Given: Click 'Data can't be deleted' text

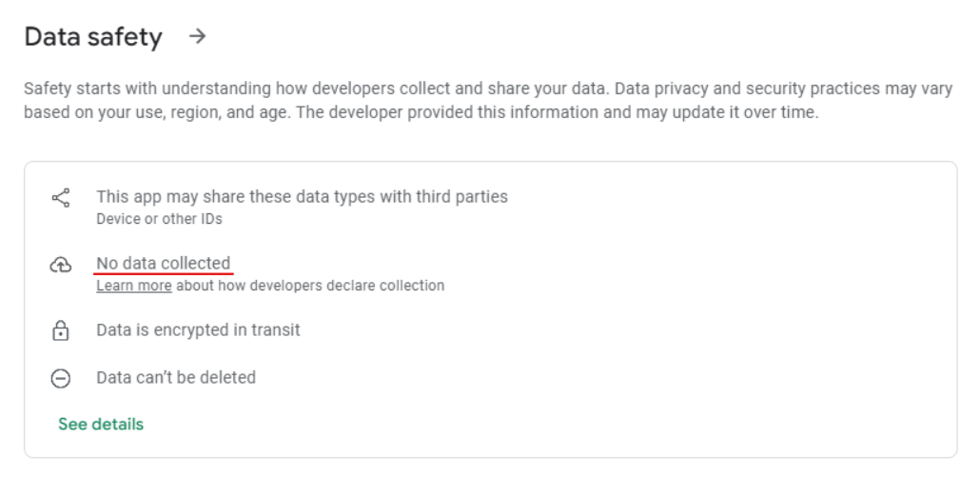Looking at the screenshot, I should click(176, 377).
